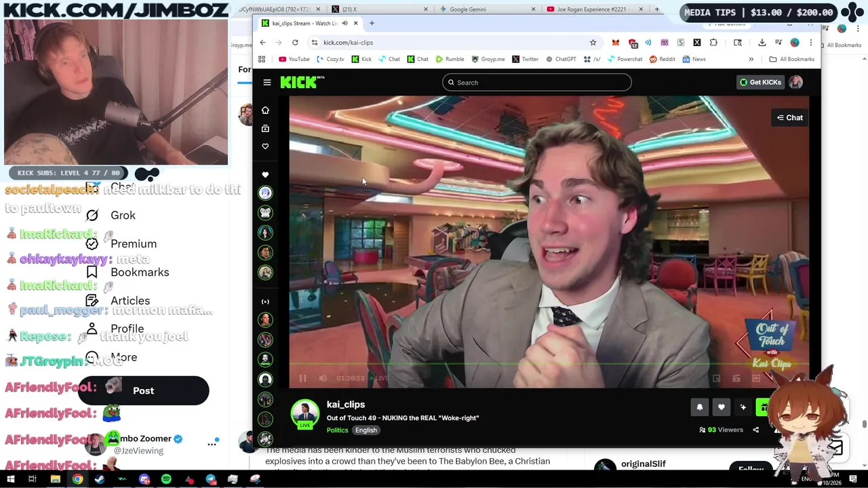Screen dimensions: 868x488
Task: Expand the Kick sidebar channel list arrows
Action: (x=265, y=302)
